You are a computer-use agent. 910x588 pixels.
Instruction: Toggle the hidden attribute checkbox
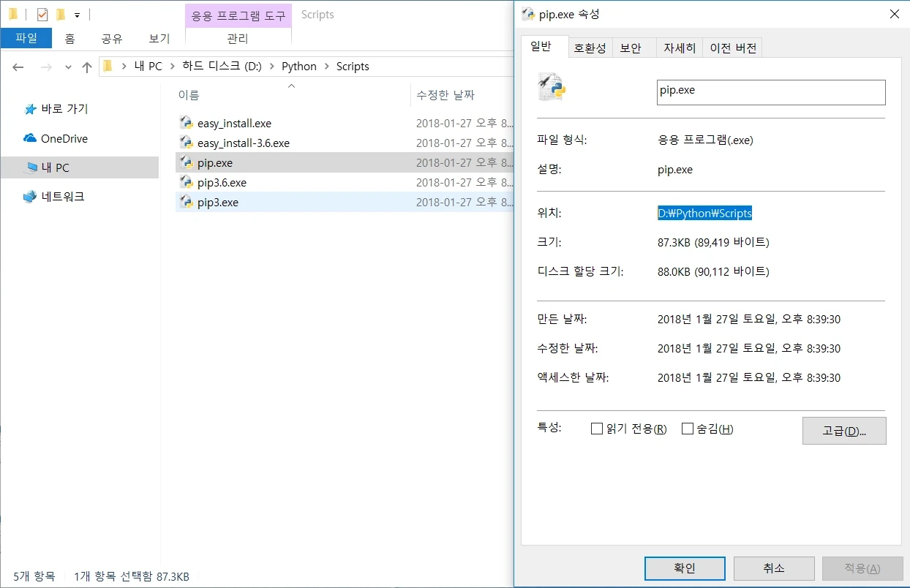click(687, 429)
